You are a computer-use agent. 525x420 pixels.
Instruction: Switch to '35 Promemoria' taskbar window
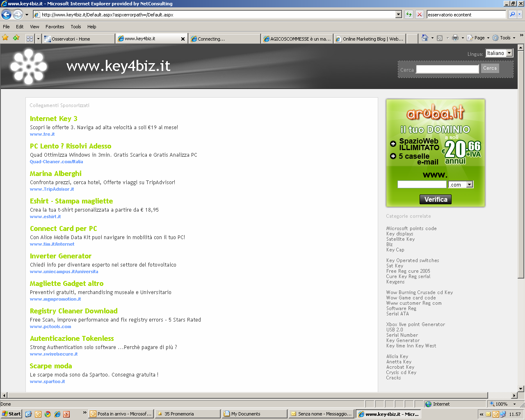point(187,414)
